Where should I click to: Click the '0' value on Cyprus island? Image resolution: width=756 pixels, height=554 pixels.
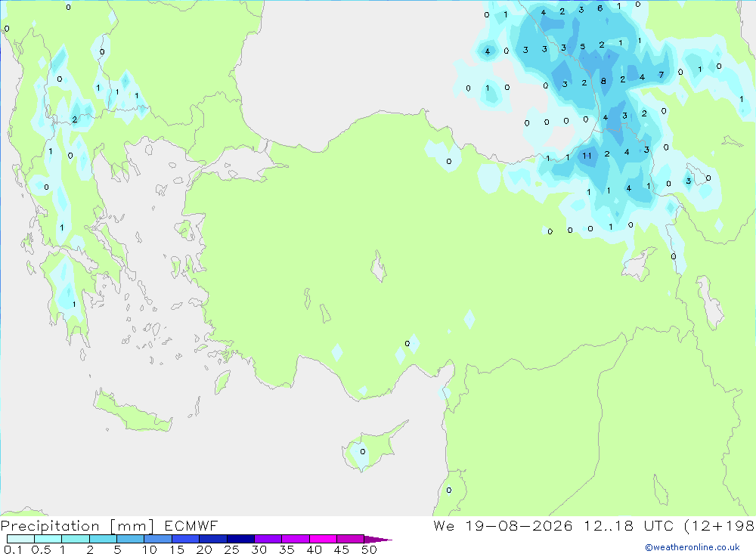tap(363, 452)
